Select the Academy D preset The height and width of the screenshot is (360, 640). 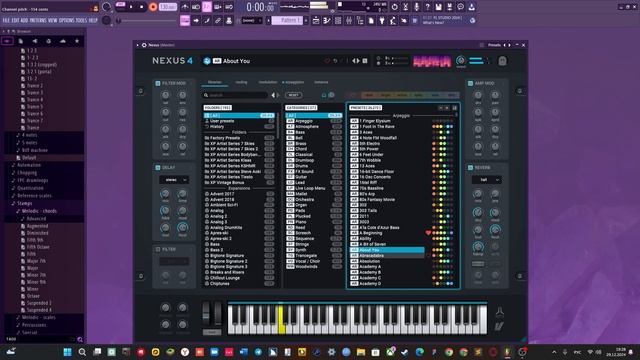coord(387,284)
